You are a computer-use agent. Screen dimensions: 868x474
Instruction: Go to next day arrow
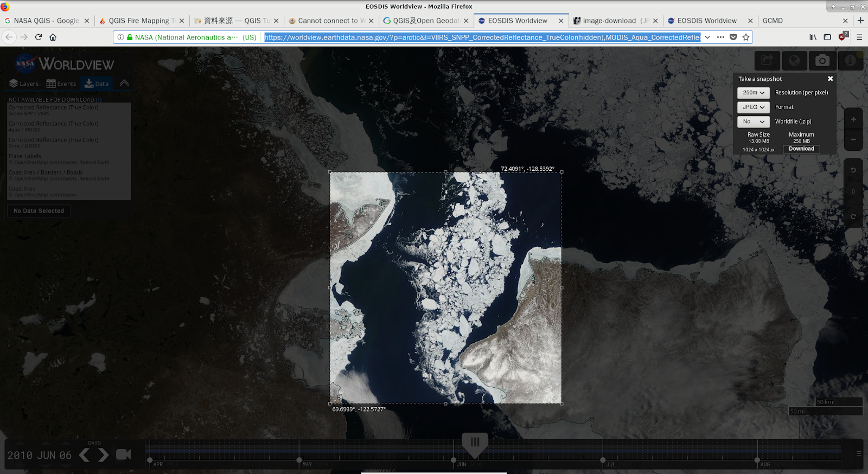103,455
